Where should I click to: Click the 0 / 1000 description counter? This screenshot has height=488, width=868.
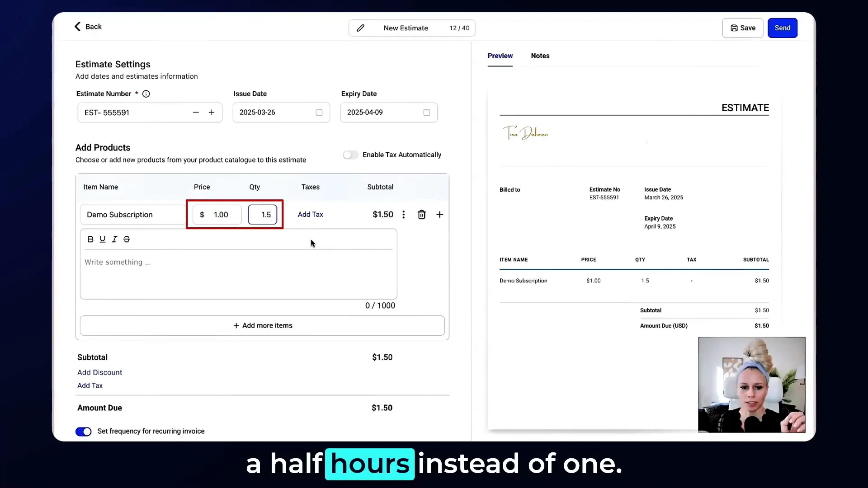point(380,306)
